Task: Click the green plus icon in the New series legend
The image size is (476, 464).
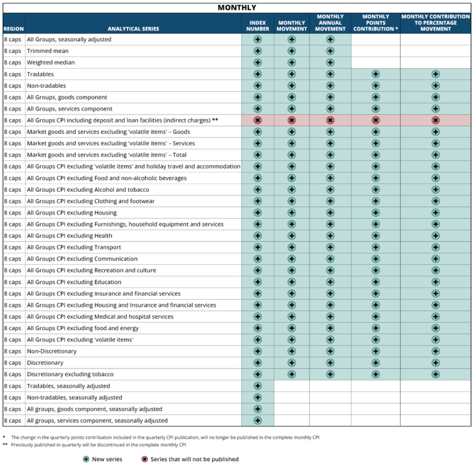Action: 86,459
